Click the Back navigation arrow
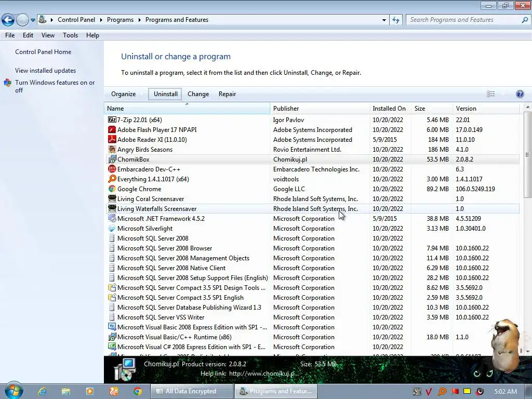 (x=8, y=20)
